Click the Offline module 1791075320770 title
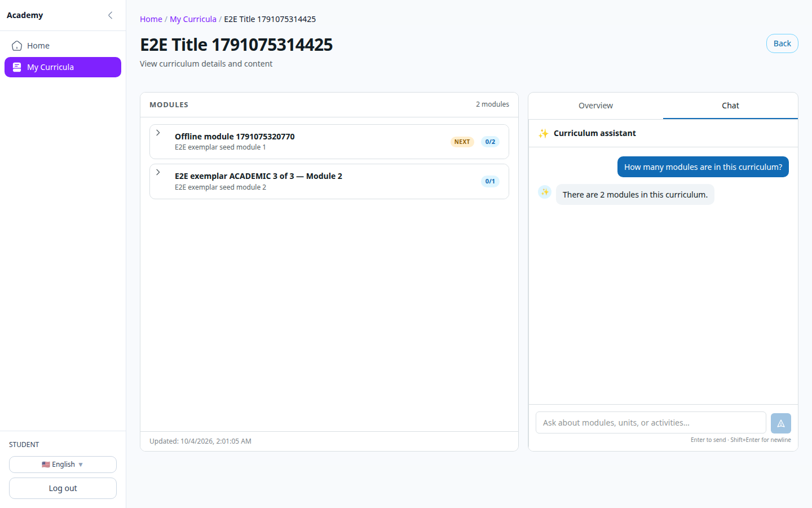 pos(235,137)
